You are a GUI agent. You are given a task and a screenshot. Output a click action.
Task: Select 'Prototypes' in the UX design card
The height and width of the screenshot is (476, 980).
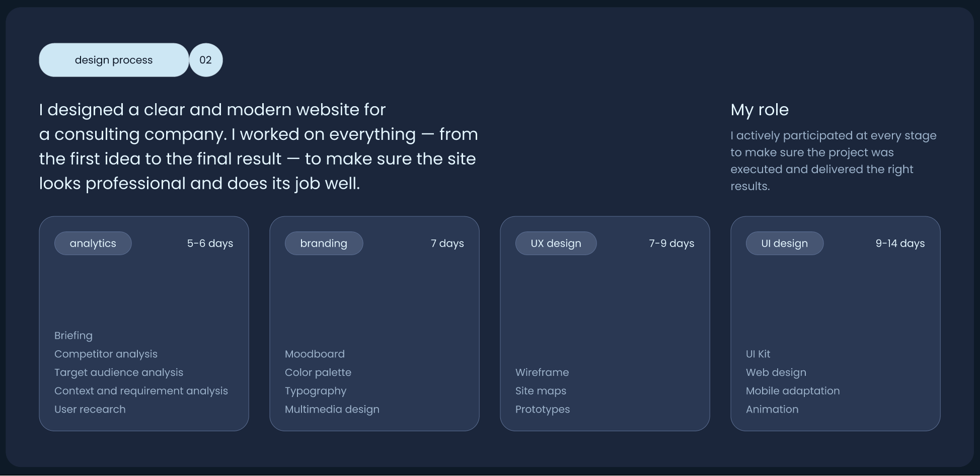[x=542, y=409]
